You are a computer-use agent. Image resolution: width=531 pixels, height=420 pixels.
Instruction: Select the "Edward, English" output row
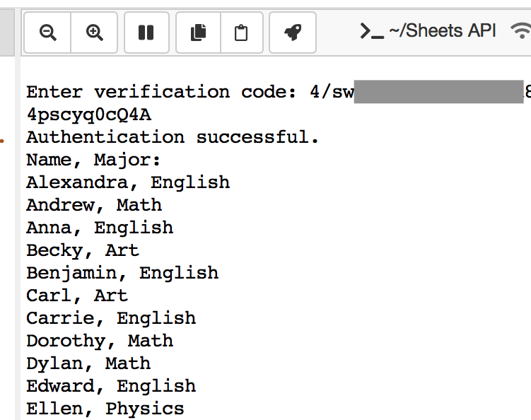tap(111, 386)
